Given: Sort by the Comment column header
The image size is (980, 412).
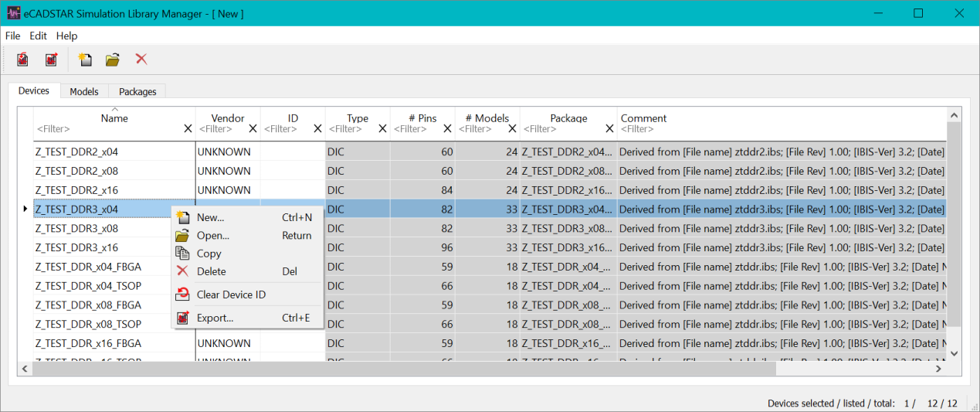Looking at the screenshot, I should tap(644, 118).
